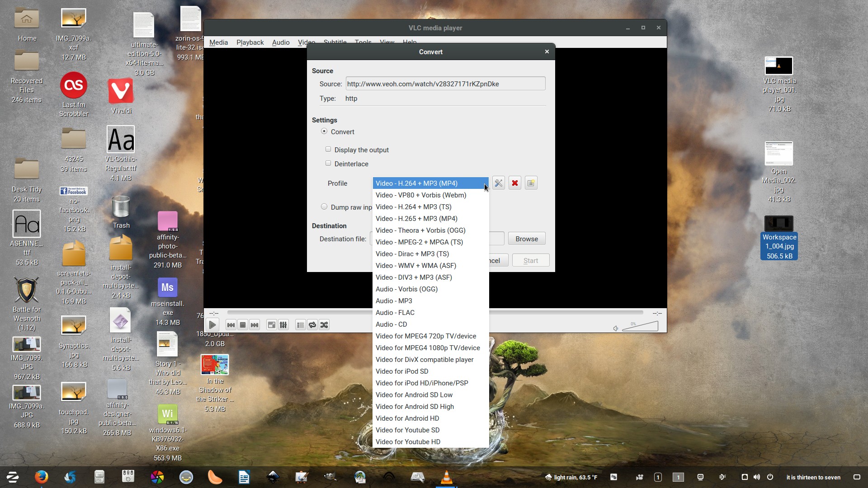Viewport: 868px width, 488px height.
Task: Toggle the loop repeat icon
Action: (x=312, y=325)
